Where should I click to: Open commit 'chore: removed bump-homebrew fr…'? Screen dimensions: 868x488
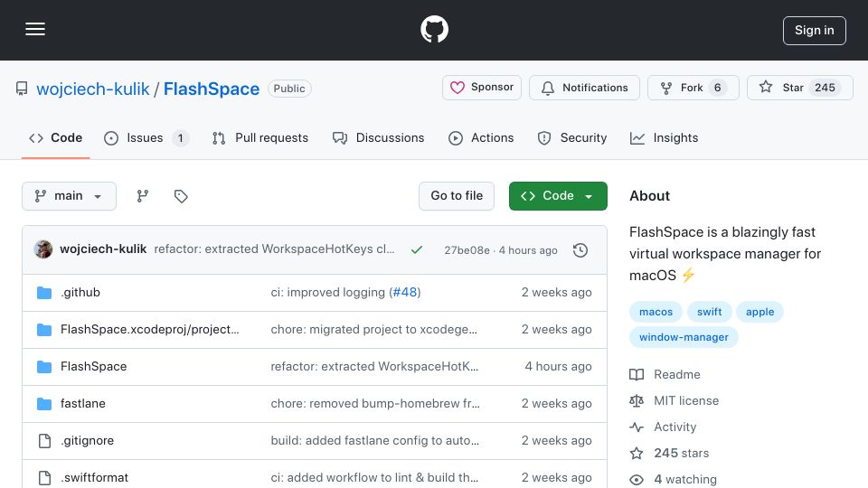(x=375, y=403)
